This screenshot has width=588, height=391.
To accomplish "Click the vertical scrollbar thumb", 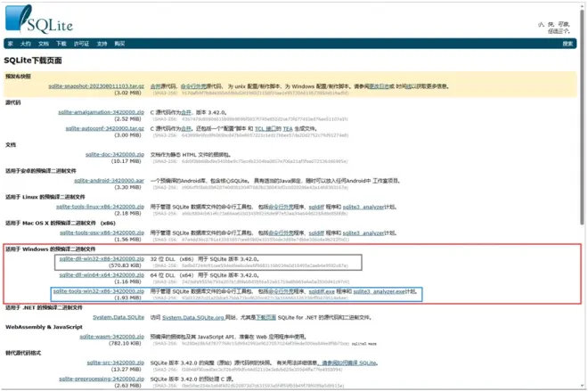I will pos(583,117).
